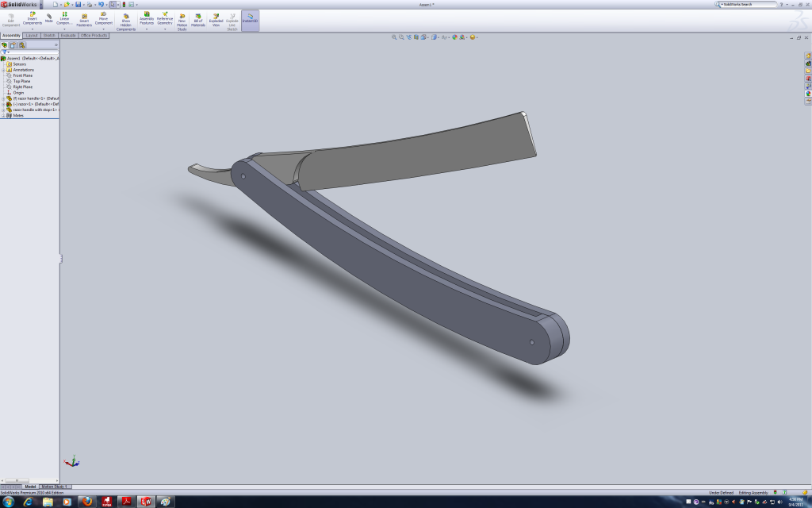Select Assem1 root in feature tree
The width and height of the screenshot is (812, 508).
(x=29, y=59)
